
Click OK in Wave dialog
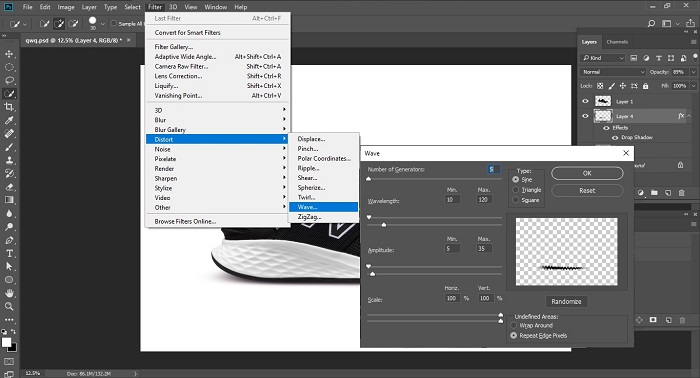[x=587, y=173]
